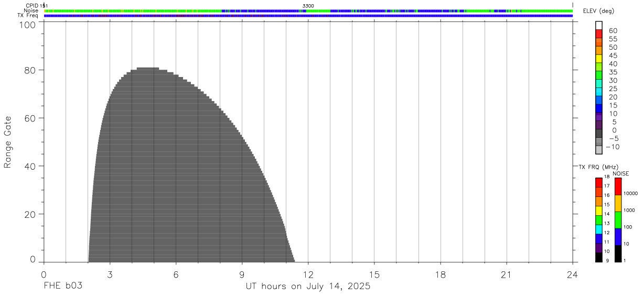Click the green segment of the NOISE colorbar
This screenshot has height=297, width=644.
click(618, 221)
